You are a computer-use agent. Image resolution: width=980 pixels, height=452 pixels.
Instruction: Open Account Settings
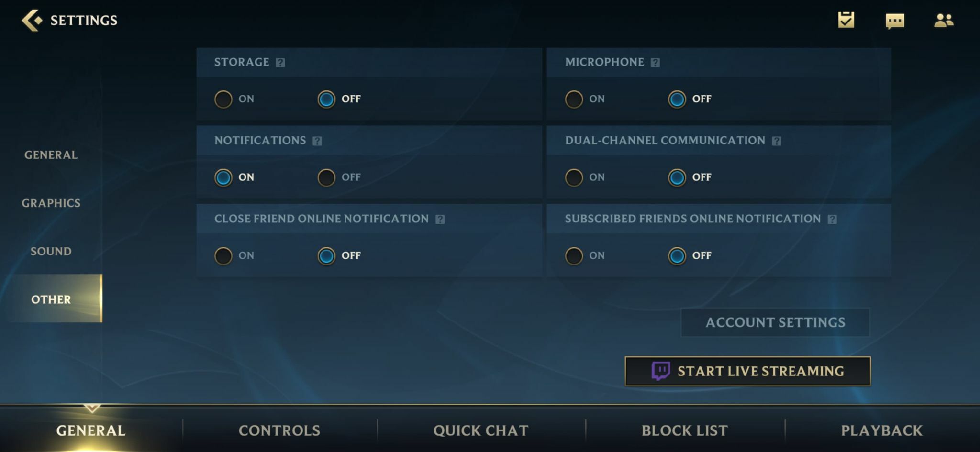coord(775,322)
